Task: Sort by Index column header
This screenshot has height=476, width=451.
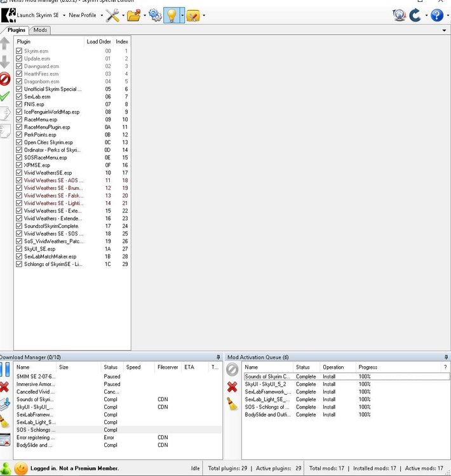Action: click(x=121, y=42)
